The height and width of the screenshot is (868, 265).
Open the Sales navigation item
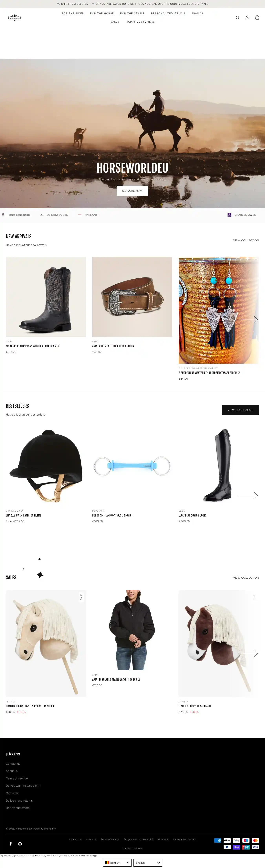[115, 22]
